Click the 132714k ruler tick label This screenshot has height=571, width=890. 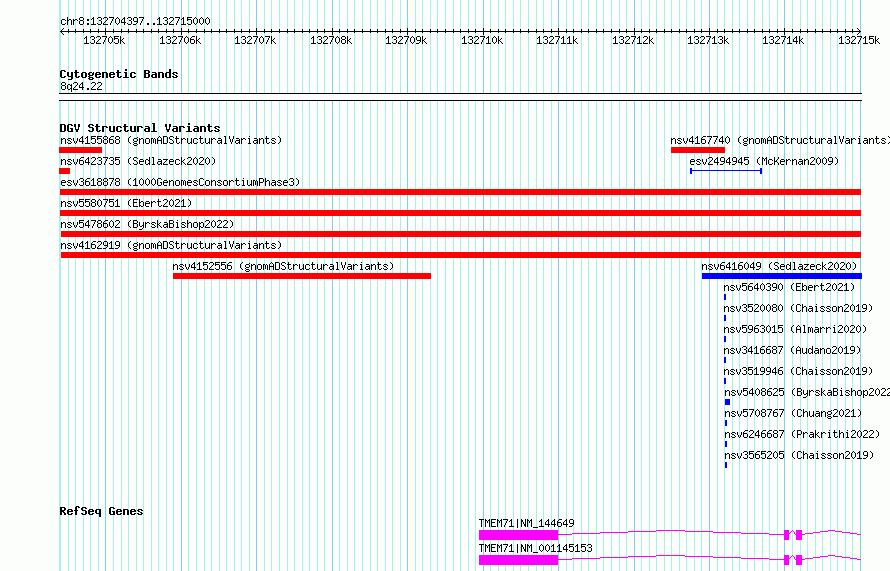click(783, 40)
